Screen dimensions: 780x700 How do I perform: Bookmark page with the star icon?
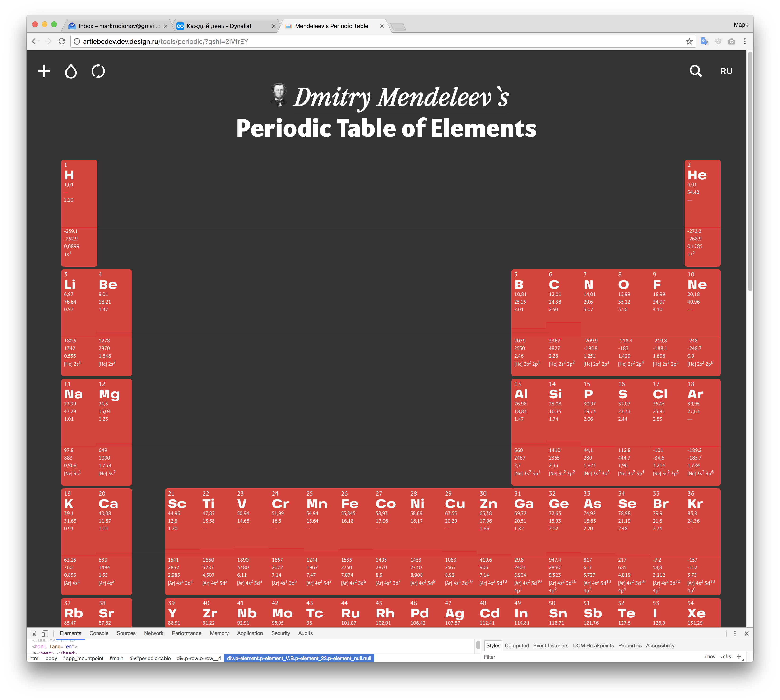[689, 41]
